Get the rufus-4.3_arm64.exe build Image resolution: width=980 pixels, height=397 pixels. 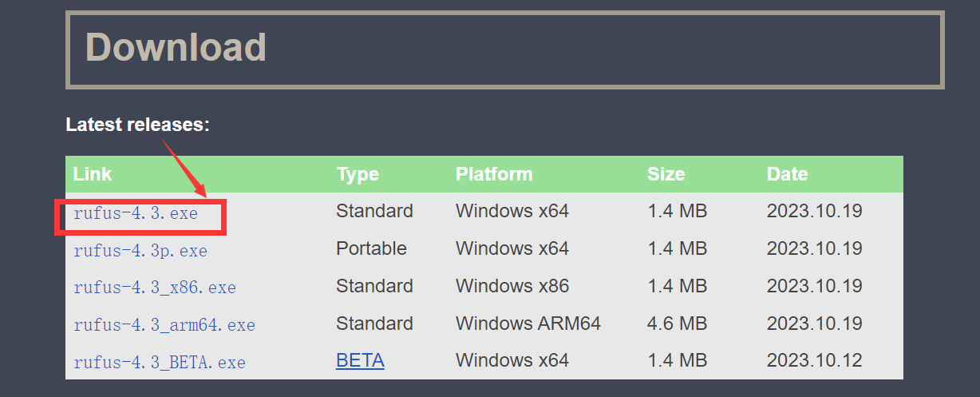pyautogui.click(x=164, y=325)
